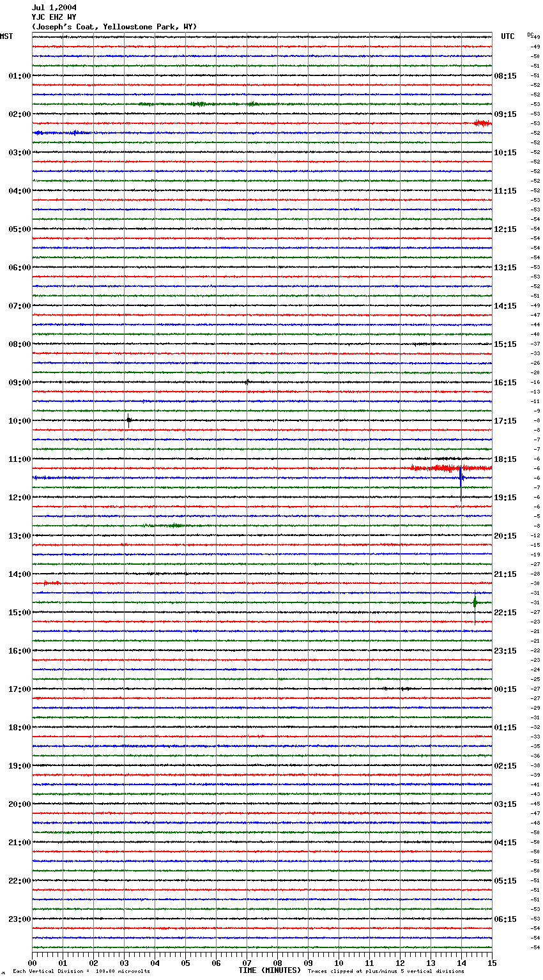Click the 23:00 MST time label
This screenshot has height=980, width=543.
[x=20, y=919]
